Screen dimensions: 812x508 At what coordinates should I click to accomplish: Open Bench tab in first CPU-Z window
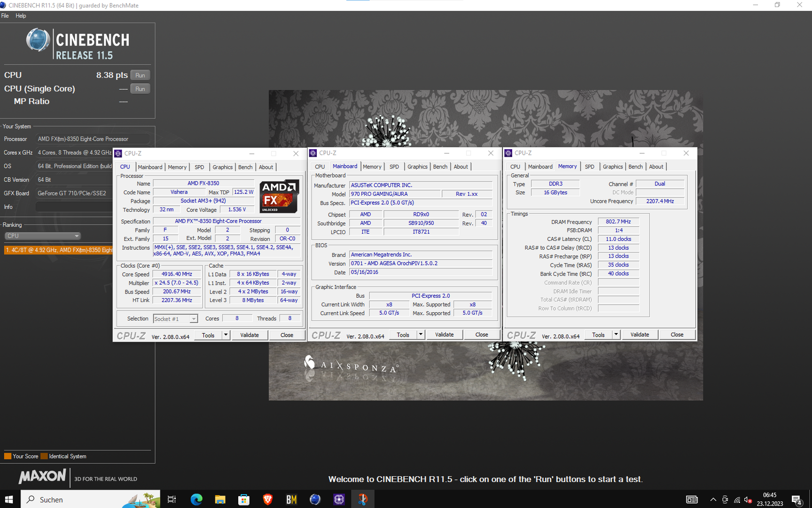coord(245,167)
